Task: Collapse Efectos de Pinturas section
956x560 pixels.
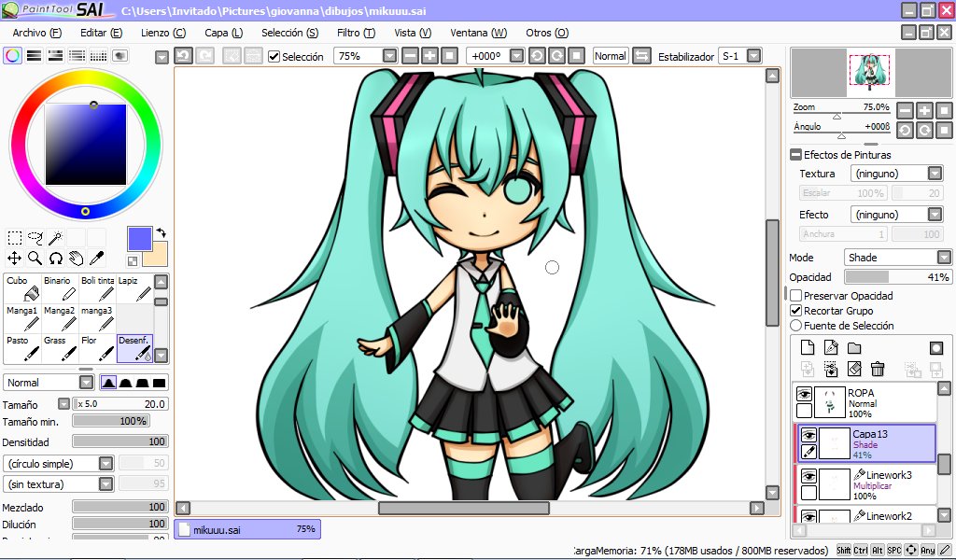Action: click(795, 155)
